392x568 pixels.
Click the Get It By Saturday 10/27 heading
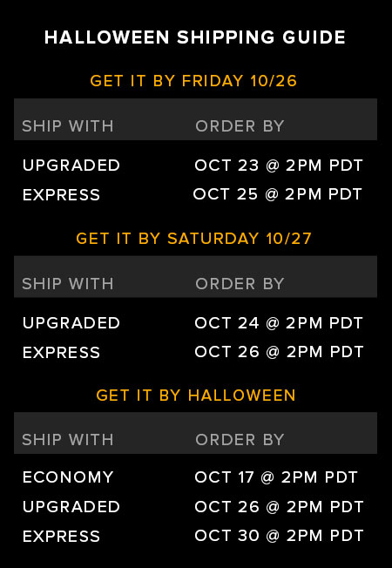[x=194, y=239]
